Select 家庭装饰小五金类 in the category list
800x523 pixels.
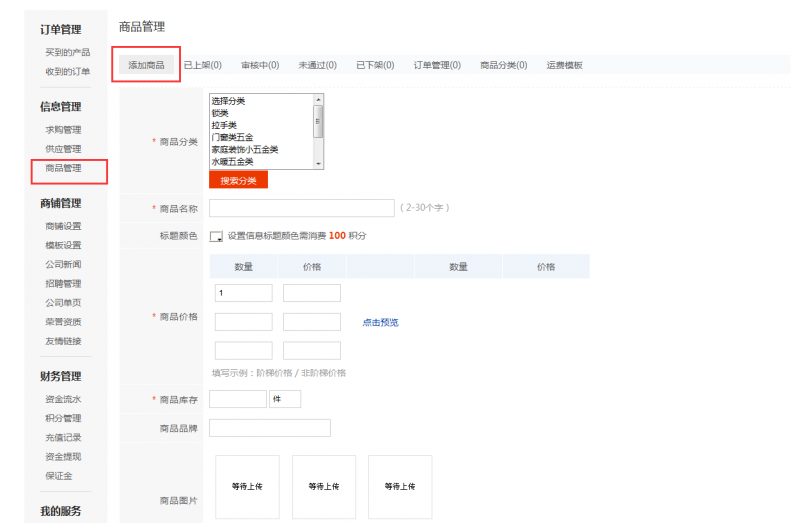[x=245, y=150]
